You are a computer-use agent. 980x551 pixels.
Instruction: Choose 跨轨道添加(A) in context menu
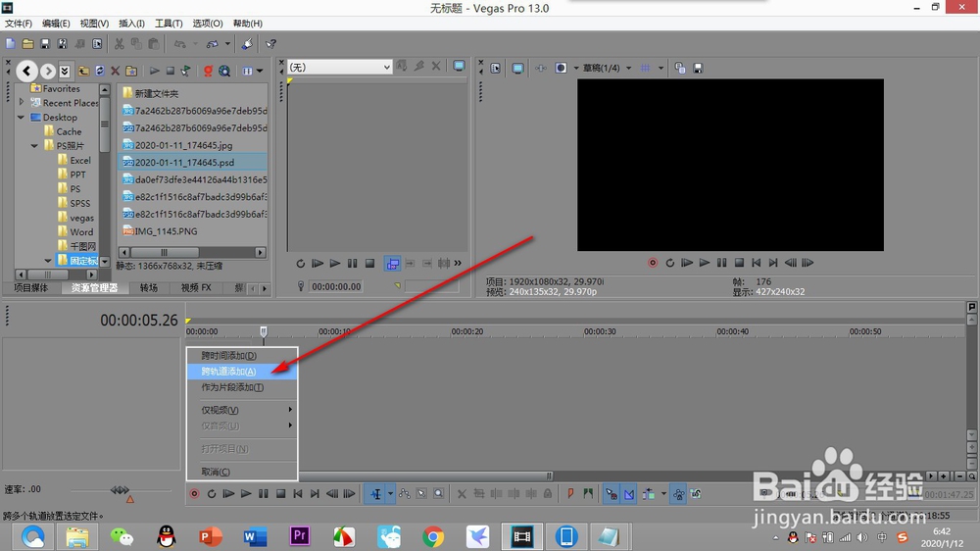242,372
